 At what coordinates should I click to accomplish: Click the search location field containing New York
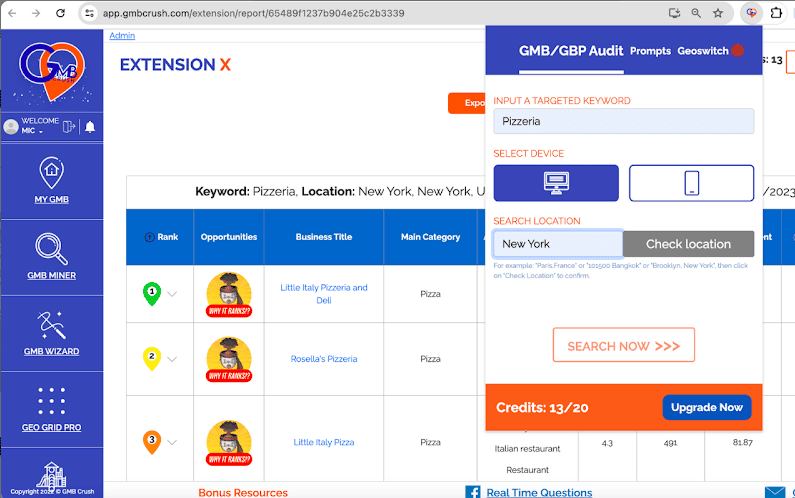click(x=558, y=244)
